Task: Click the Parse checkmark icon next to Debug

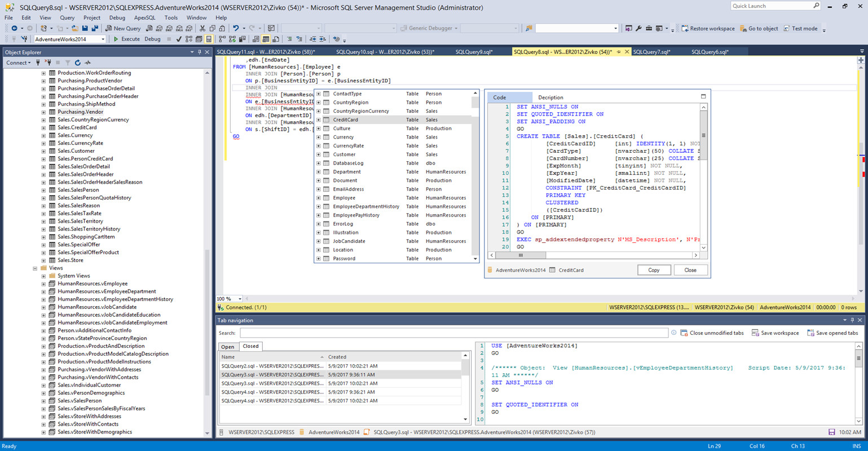Action: (178, 39)
